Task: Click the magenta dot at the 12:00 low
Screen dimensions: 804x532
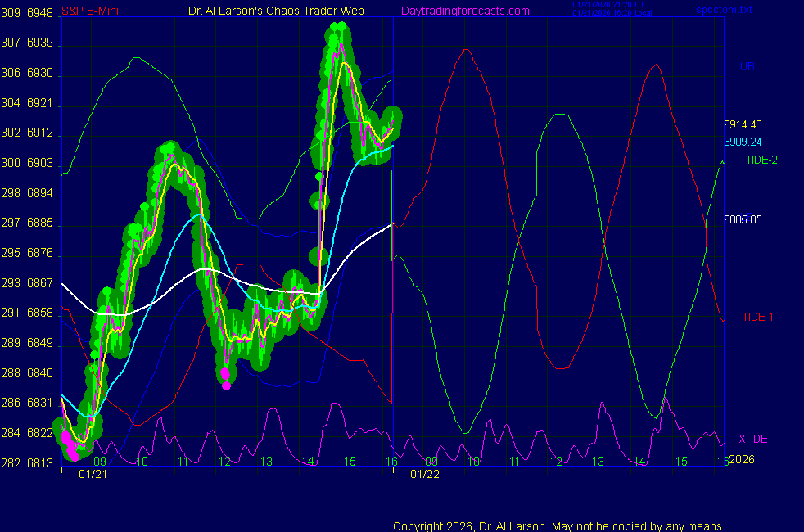Action: (x=227, y=385)
